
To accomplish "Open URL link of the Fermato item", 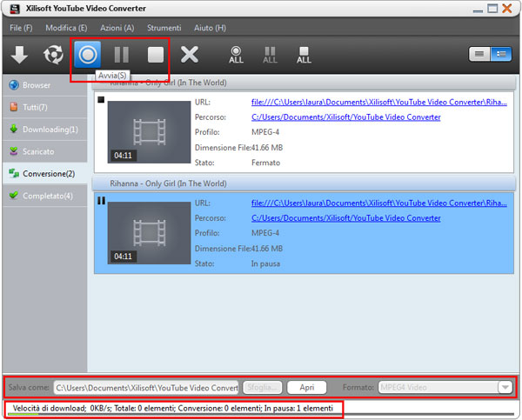I will pos(378,102).
